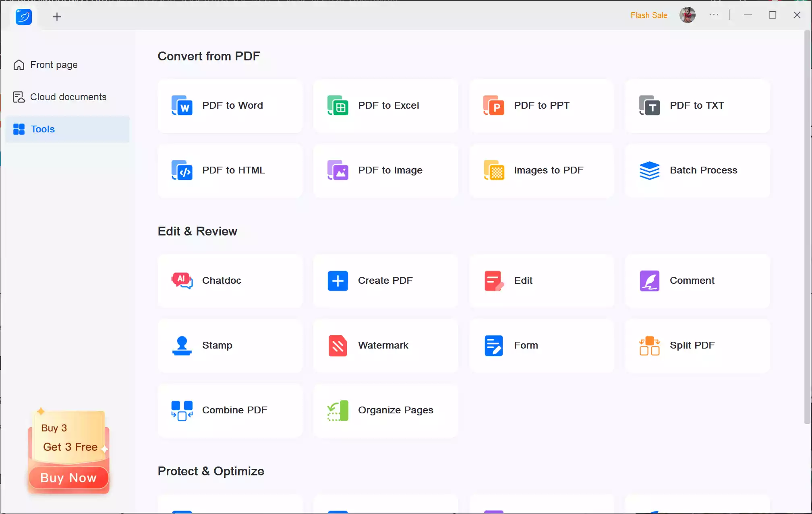Select Tools in sidebar
812x514 pixels.
(x=67, y=129)
